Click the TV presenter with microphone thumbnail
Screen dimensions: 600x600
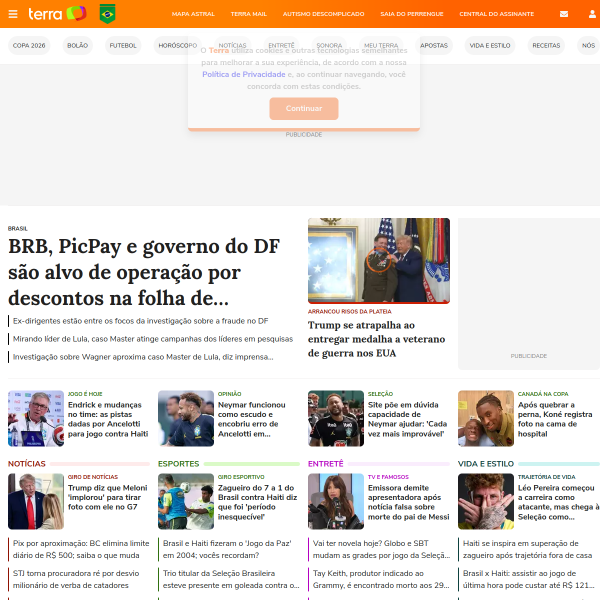pos(336,501)
